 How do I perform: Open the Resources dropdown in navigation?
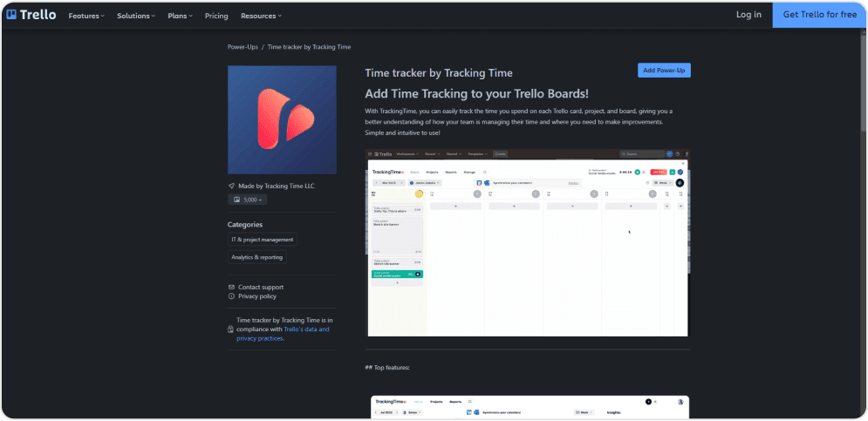[261, 16]
